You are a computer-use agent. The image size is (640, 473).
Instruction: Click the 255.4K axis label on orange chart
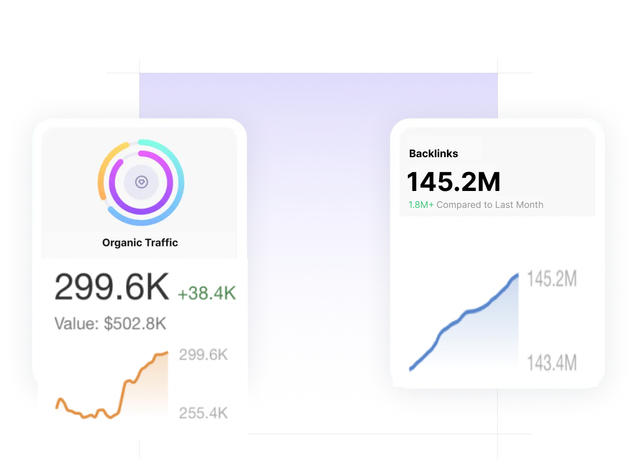(203, 412)
